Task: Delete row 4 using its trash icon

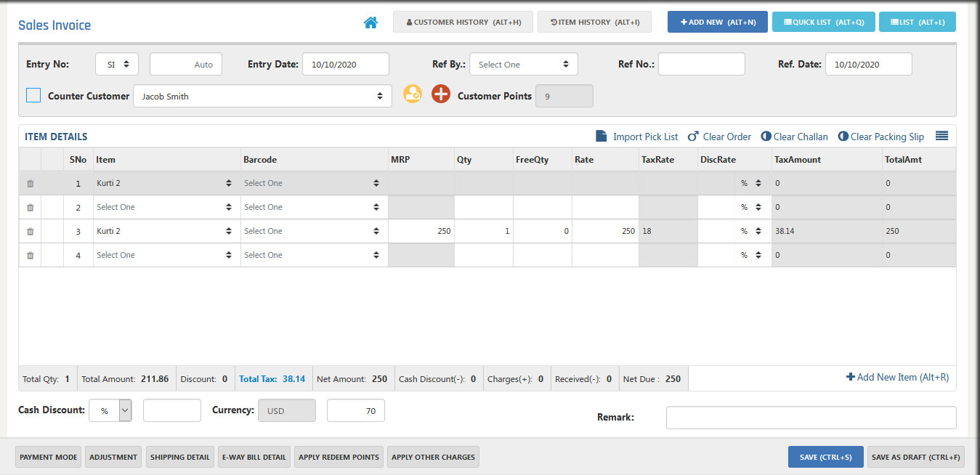Action: [30, 256]
